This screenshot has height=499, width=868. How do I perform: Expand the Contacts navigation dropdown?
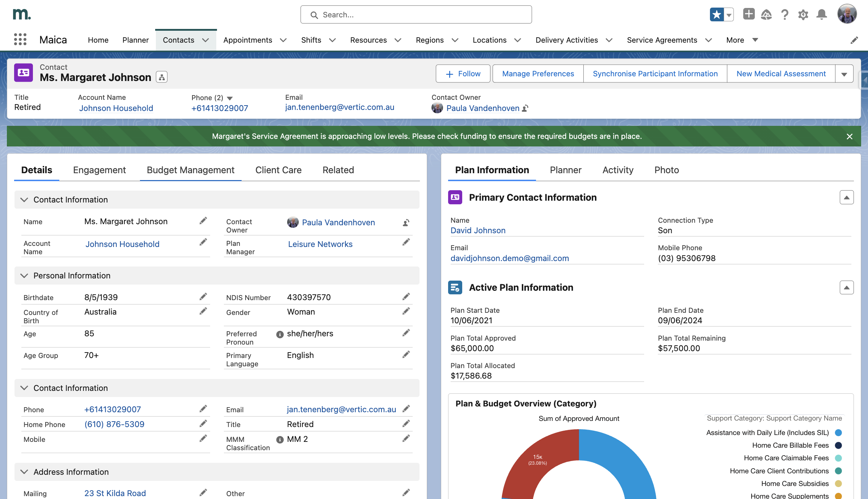point(206,39)
